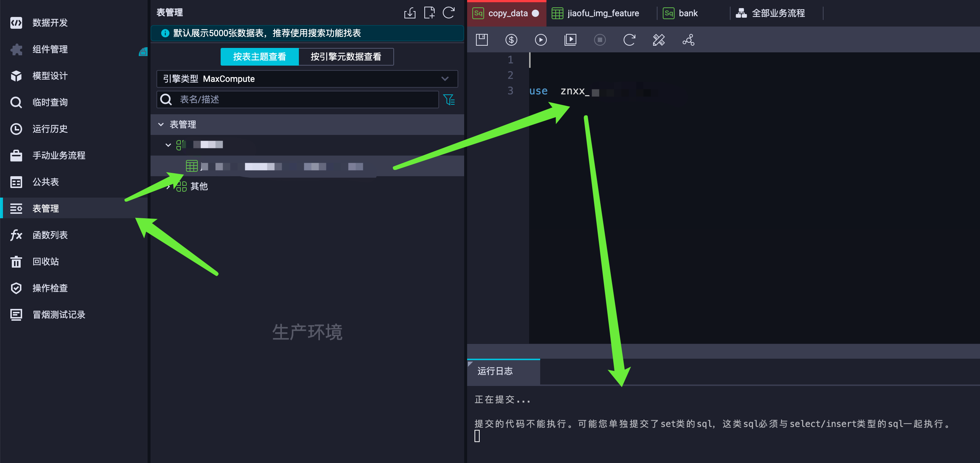Click the cost estimate dollar icon
Screen dimensions: 980x463
pyautogui.click(x=511, y=40)
